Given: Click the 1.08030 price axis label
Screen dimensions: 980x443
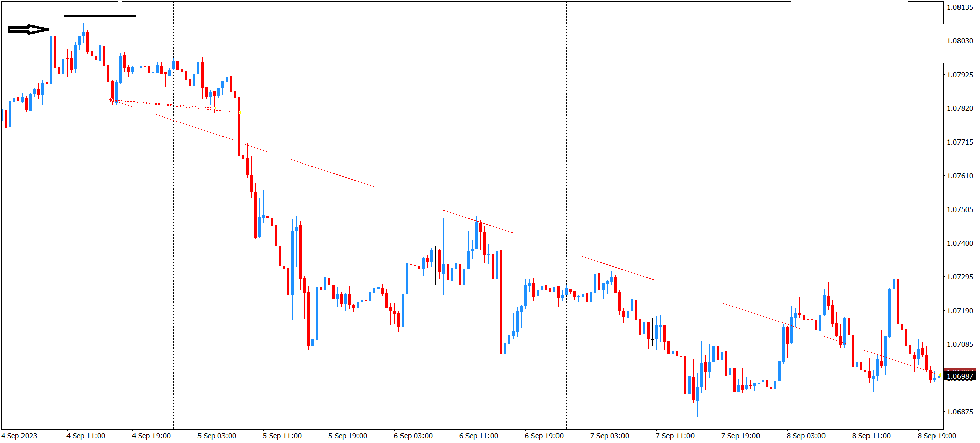Looking at the screenshot, I should tap(960, 41).
